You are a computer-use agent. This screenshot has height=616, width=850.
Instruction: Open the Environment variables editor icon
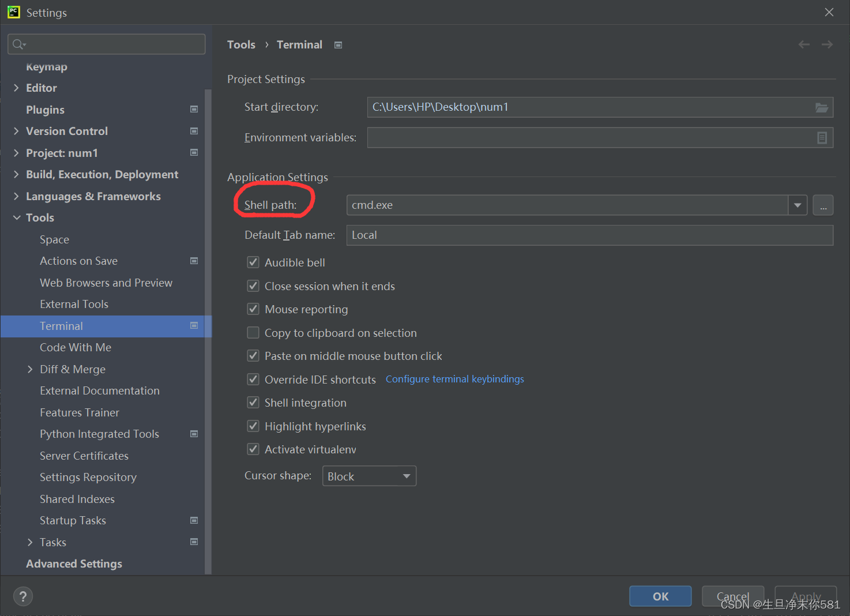tap(821, 137)
